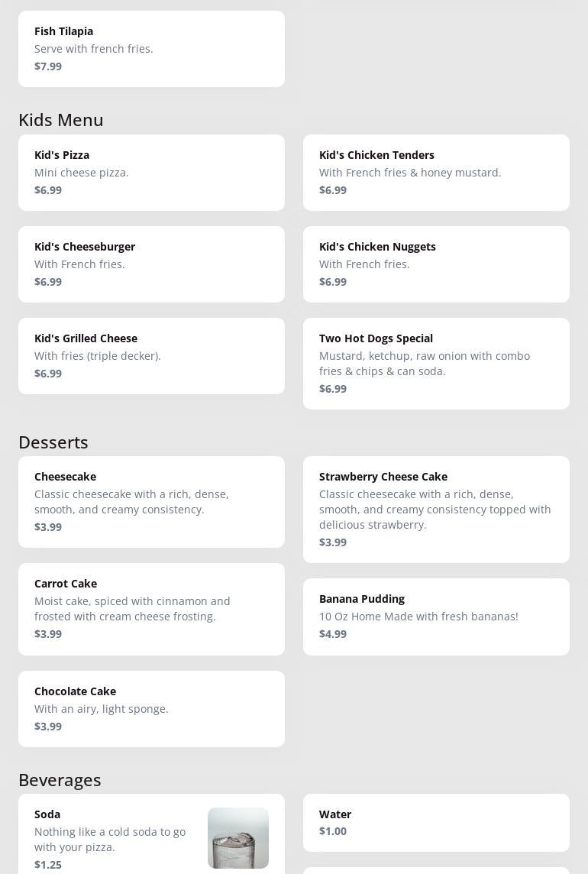This screenshot has width=588, height=874.
Task: Click the Kid's Cheeseburger item
Action: coord(151,264)
